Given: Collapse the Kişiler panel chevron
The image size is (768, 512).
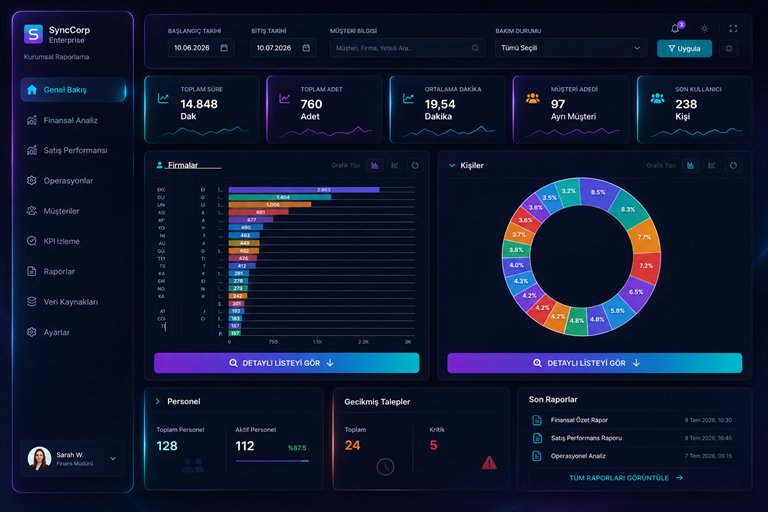Looking at the screenshot, I should [452, 166].
